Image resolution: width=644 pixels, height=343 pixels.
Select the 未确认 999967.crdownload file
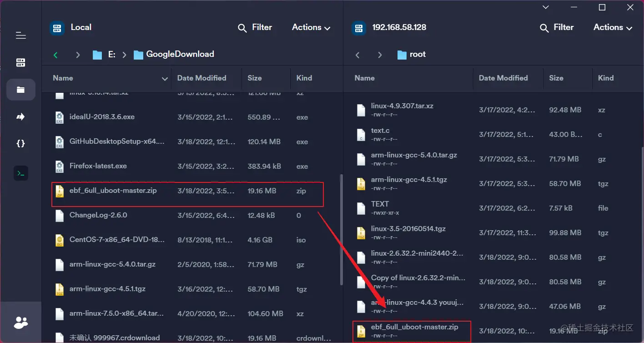pos(115,338)
